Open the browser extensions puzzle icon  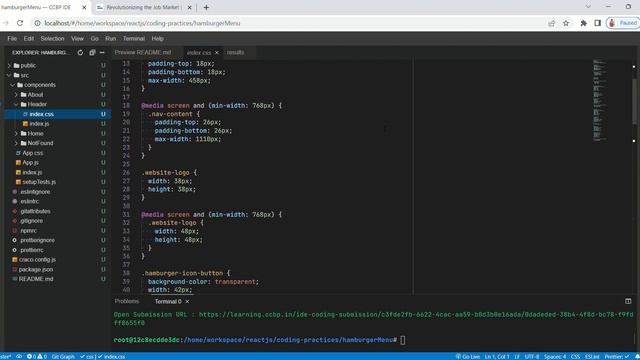pyautogui.click(x=584, y=23)
